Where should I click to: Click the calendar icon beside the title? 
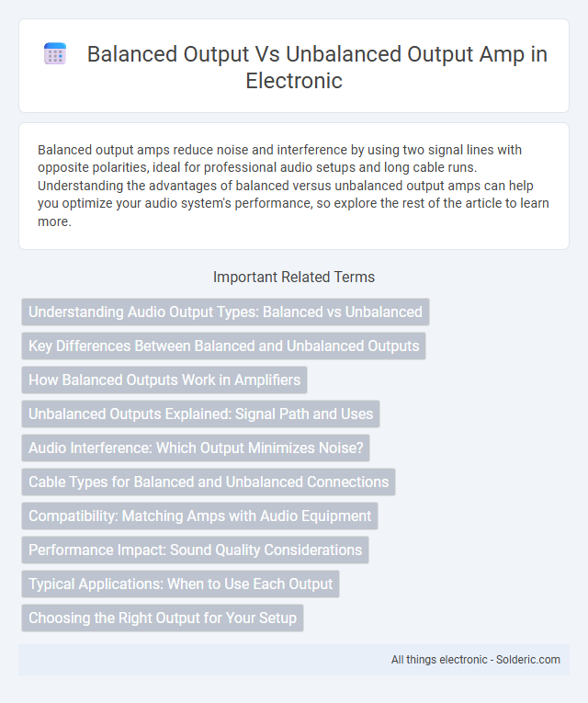pyautogui.click(x=55, y=54)
